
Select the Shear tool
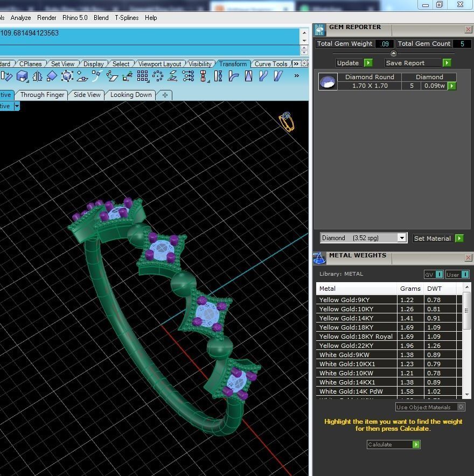278,76
